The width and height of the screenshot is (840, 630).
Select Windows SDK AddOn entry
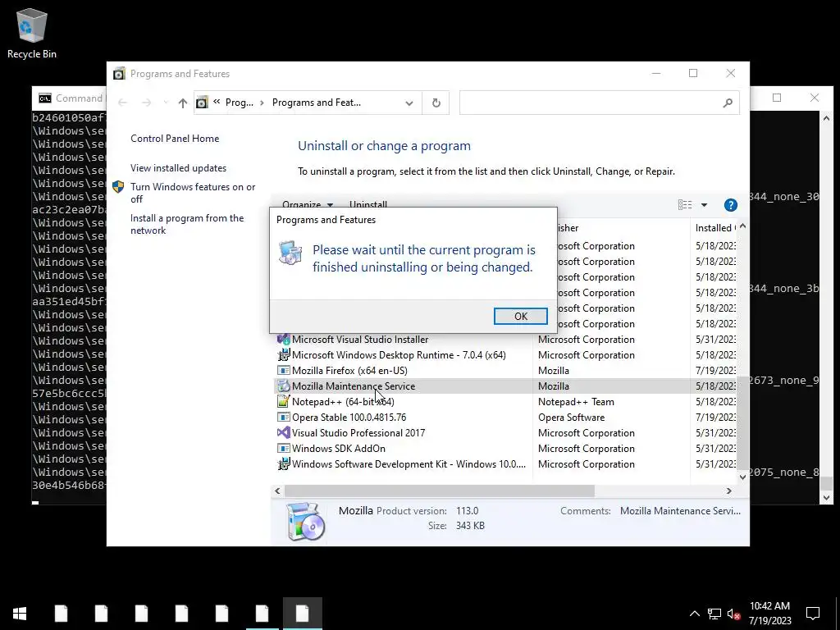click(339, 449)
